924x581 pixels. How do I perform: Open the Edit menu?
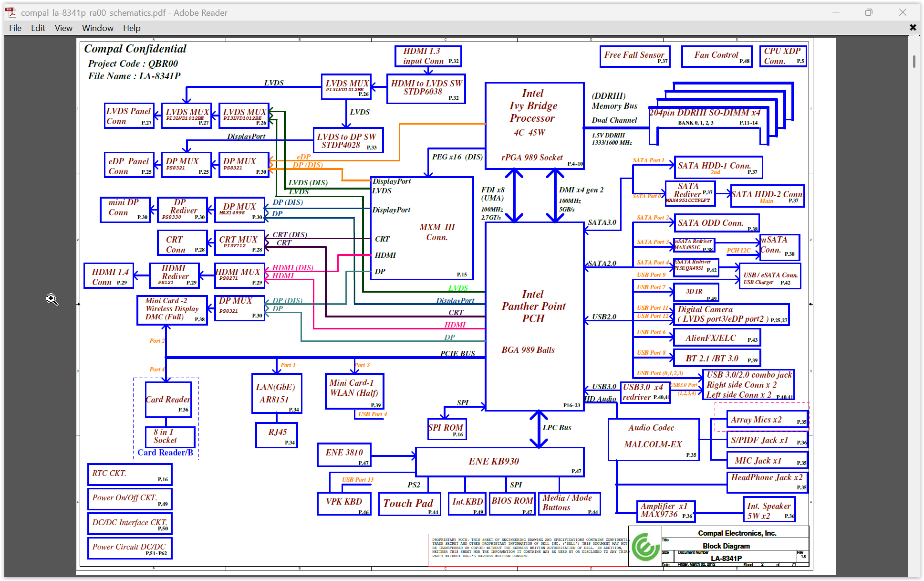point(38,28)
